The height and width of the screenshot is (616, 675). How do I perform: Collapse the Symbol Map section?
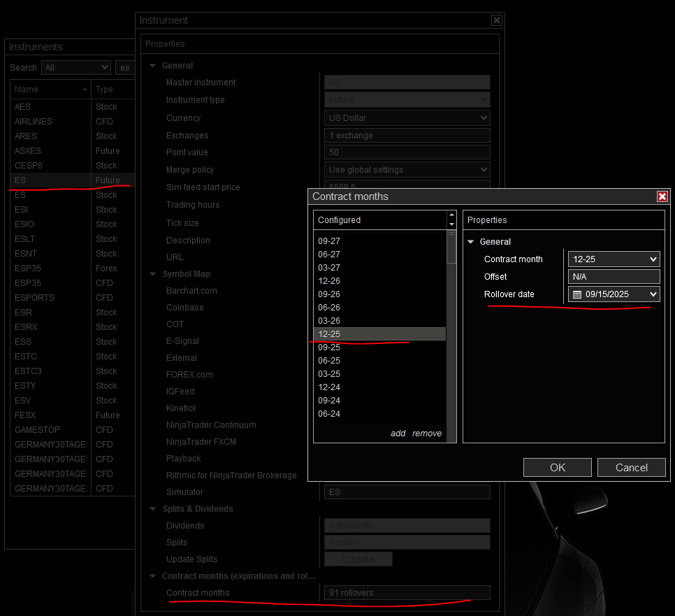(153, 274)
